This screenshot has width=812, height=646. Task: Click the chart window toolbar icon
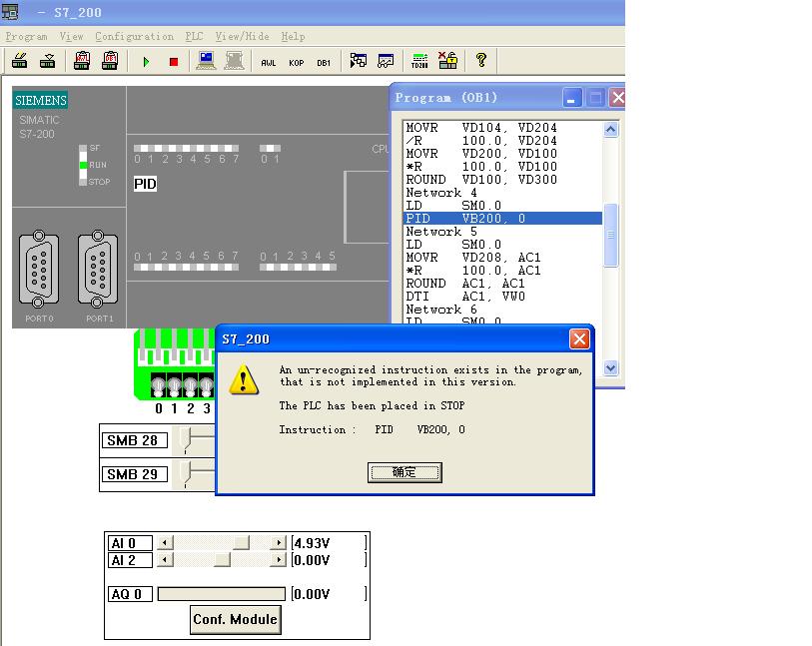[386, 61]
